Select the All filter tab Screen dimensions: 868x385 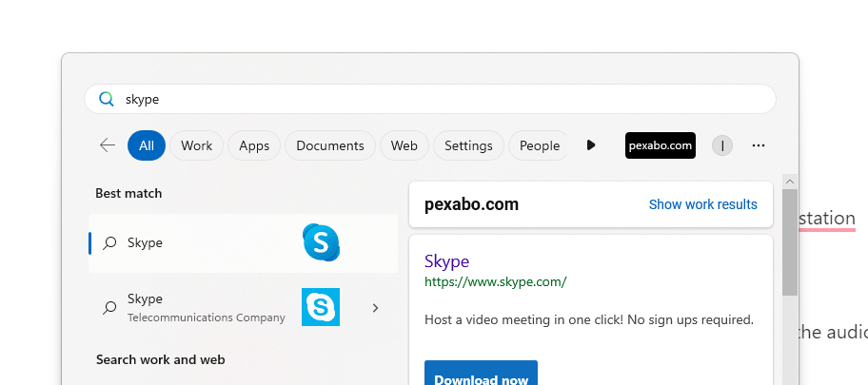147,145
